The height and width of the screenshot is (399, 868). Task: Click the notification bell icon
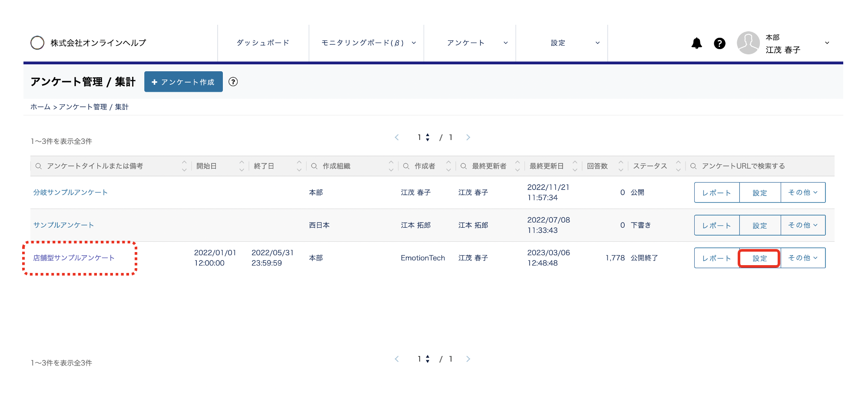tap(696, 43)
